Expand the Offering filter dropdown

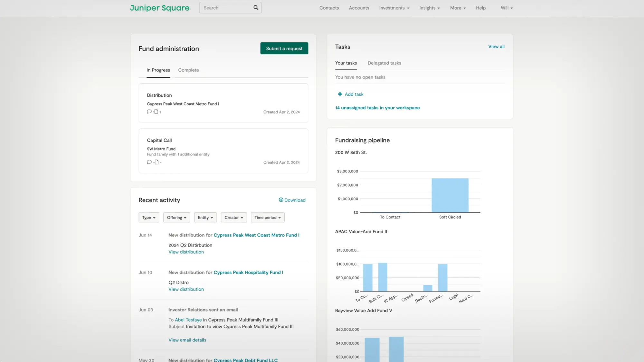click(x=176, y=218)
